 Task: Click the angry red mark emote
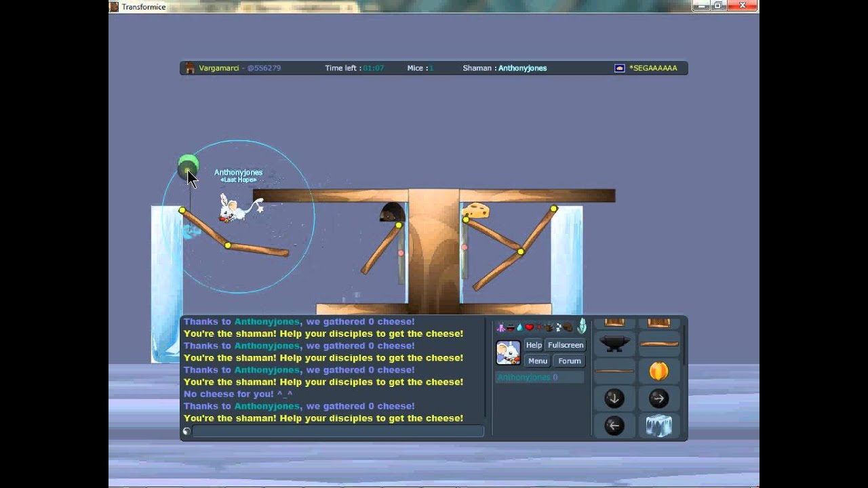point(540,327)
